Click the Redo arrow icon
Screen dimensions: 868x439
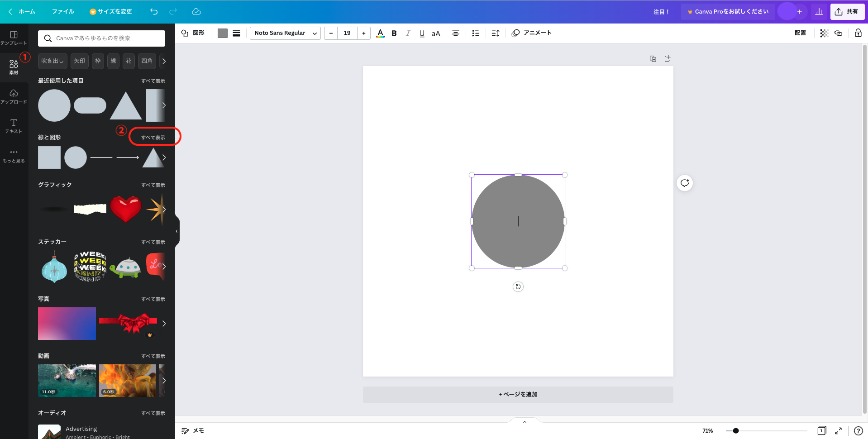[172, 11]
